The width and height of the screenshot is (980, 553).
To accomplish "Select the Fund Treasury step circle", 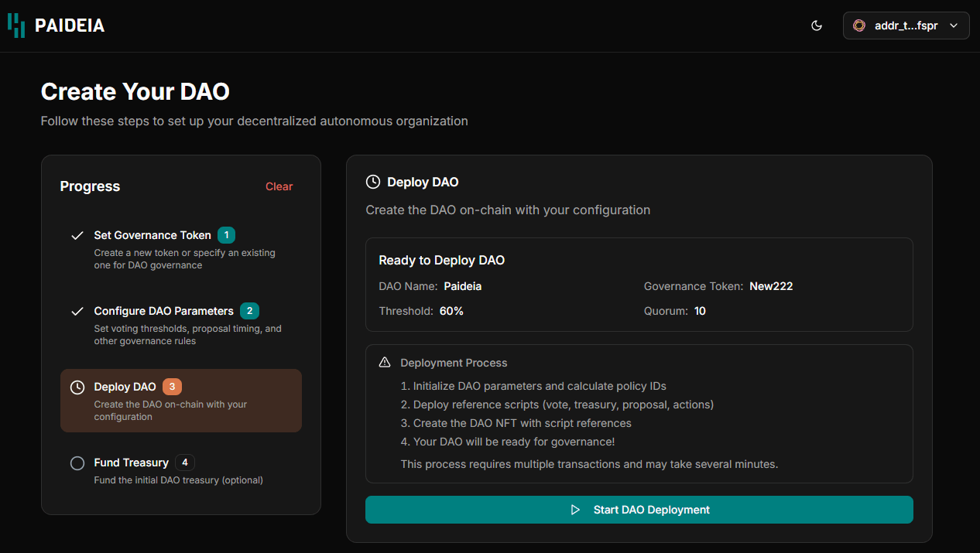I will (77, 463).
